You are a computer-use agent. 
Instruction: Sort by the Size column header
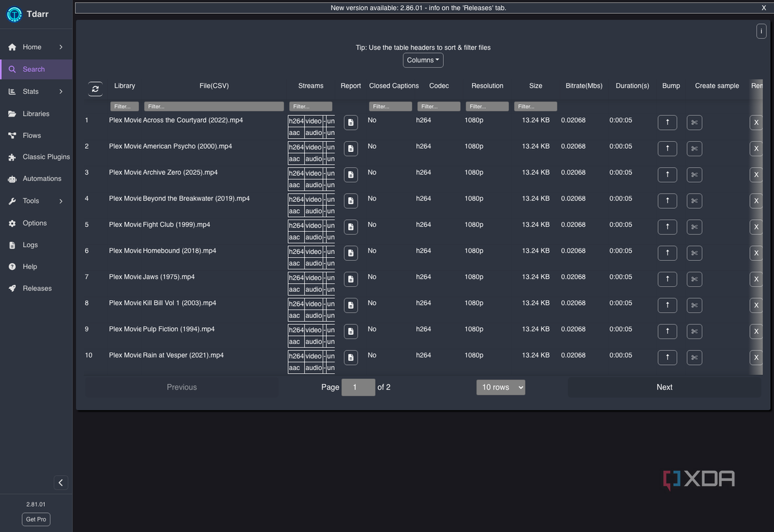(x=536, y=86)
